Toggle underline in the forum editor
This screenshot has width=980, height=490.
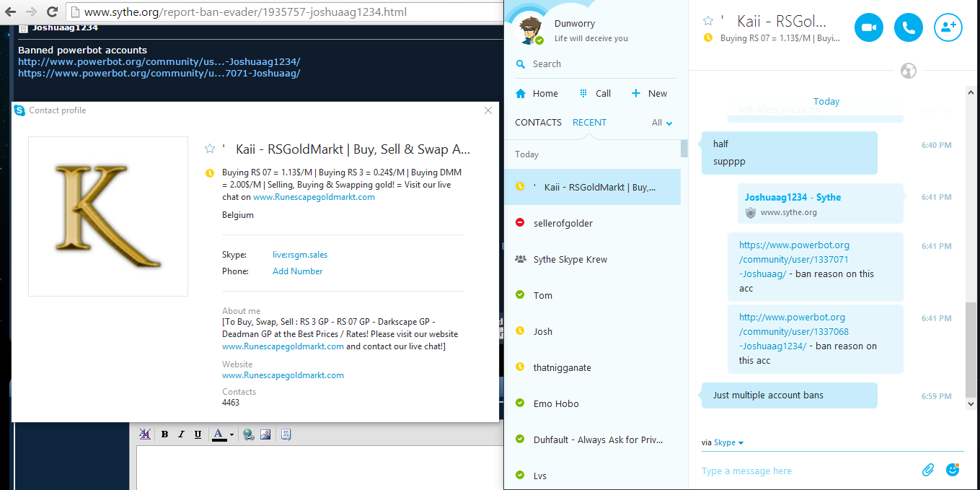point(198,434)
